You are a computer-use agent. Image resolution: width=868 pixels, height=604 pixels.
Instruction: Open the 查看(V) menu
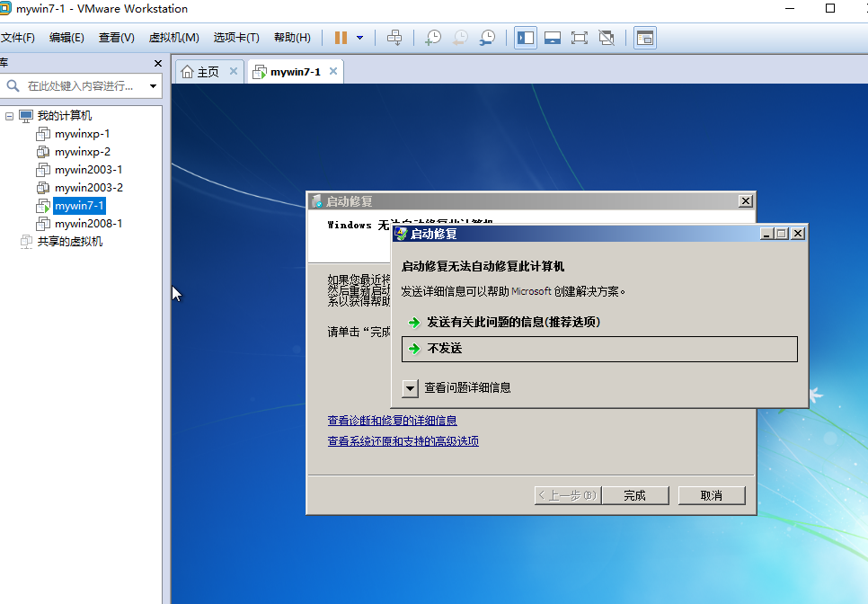(x=116, y=38)
